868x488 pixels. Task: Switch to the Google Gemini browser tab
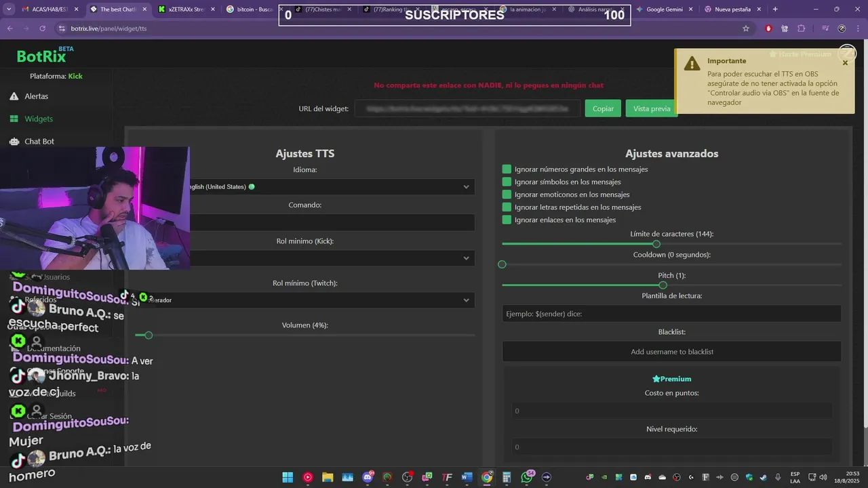pos(663,9)
